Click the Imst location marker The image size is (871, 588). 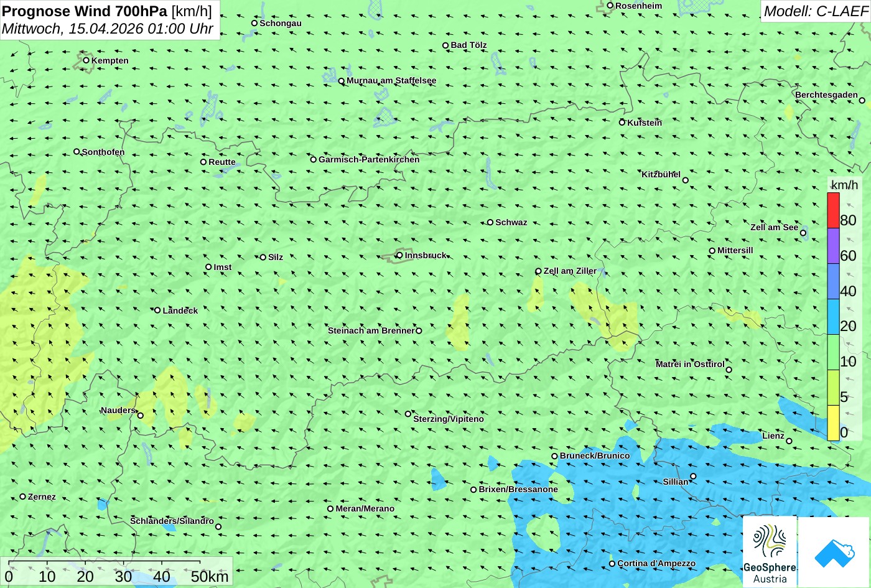208,267
